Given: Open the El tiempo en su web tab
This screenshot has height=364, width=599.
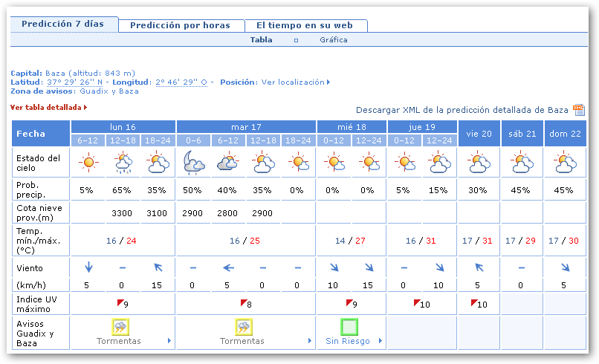Looking at the screenshot, I should coord(305,25).
